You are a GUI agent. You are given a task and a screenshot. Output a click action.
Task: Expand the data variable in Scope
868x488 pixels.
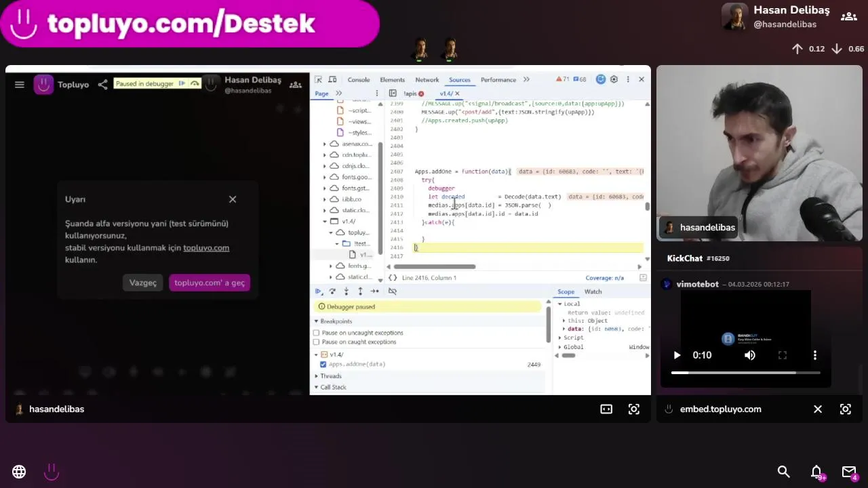coord(564,329)
